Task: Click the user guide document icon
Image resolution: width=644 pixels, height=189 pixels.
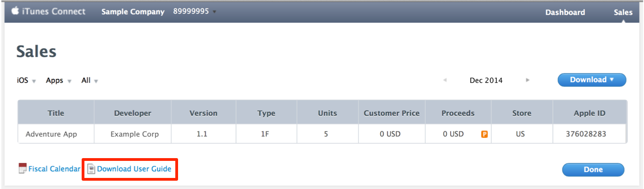Action: tap(91, 169)
